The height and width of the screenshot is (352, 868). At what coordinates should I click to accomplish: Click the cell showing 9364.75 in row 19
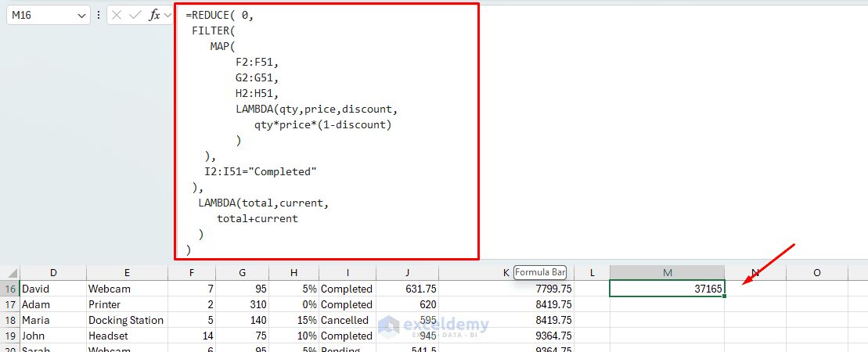click(x=506, y=336)
